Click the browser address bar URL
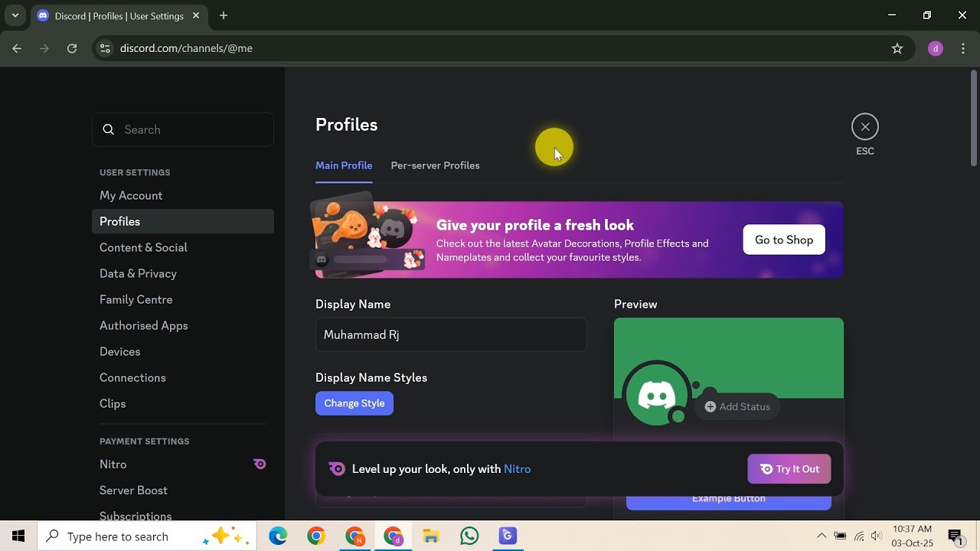The width and height of the screenshot is (980, 551). point(186,48)
